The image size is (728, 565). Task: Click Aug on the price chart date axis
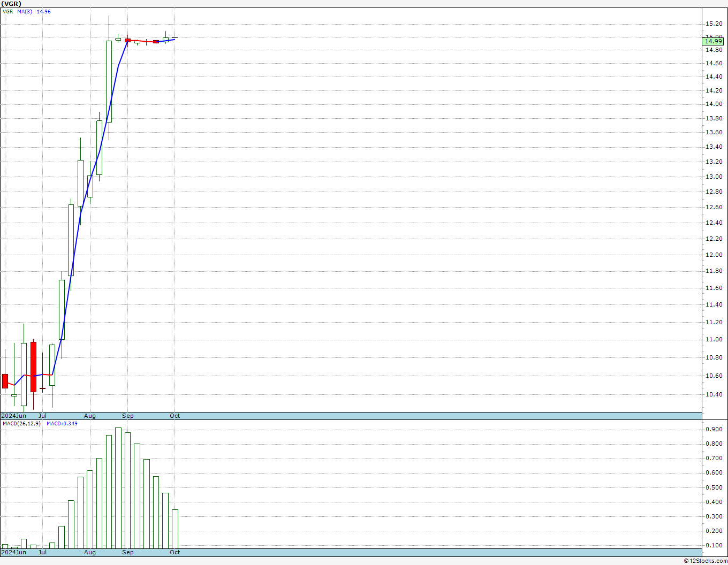90,416
